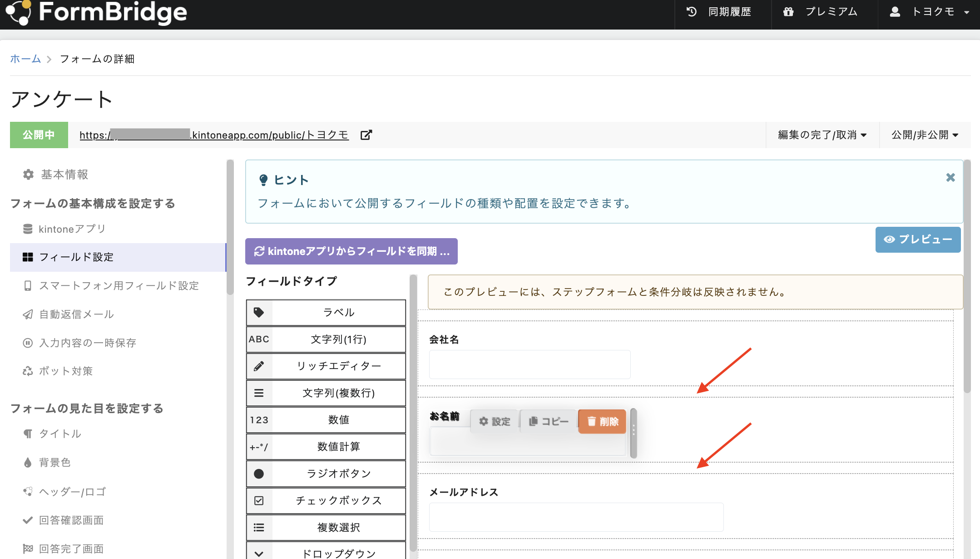980x559 pixels.
Task: Add a リッチエディター field type
Action: pyautogui.click(x=326, y=366)
